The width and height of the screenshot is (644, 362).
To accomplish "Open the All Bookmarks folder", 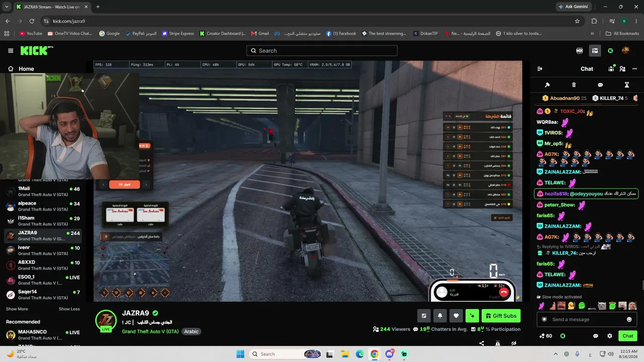I will [x=622, y=34].
